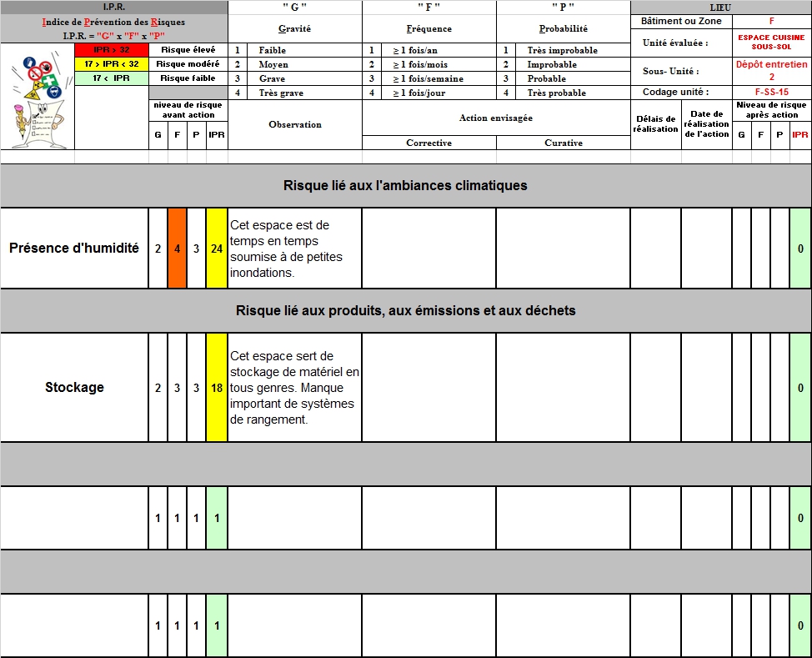Select the yellow IPR cell showing 24
The width and height of the screenshot is (812, 658).
(x=217, y=249)
